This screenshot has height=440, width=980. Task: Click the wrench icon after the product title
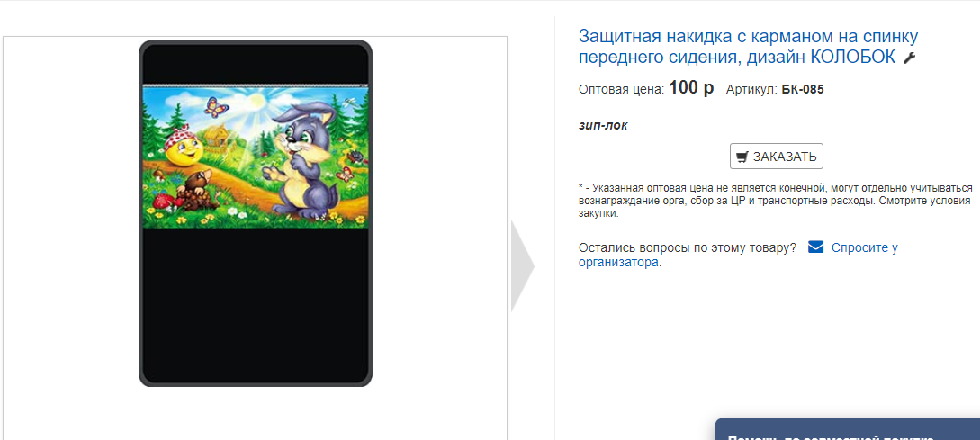(x=910, y=58)
